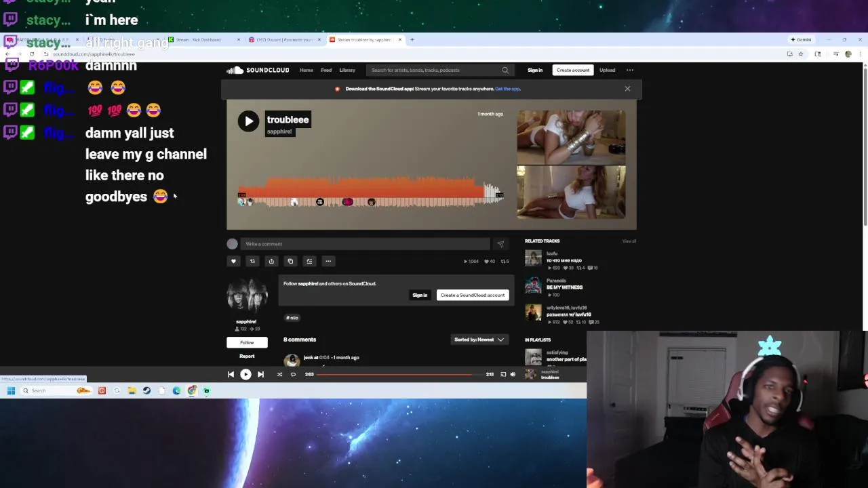Screen dimensions: 868x488
Task: Switch to the Discord browser tab
Action: (x=284, y=39)
